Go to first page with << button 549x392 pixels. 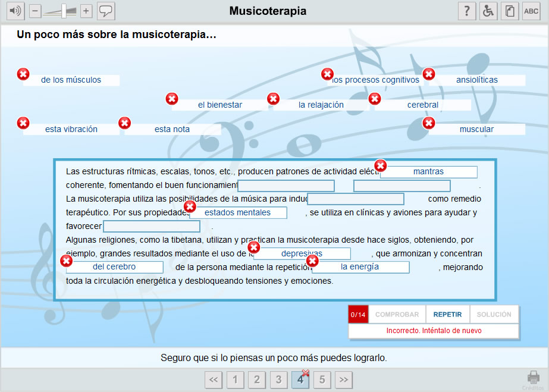214,380
